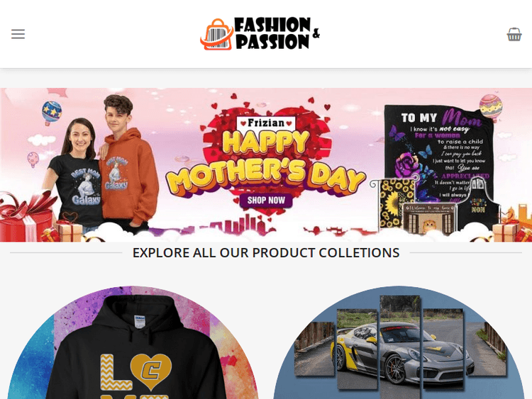Click the Fashion & Passion logo text
This screenshot has height=399, width=532.
(x=276, y=33)
